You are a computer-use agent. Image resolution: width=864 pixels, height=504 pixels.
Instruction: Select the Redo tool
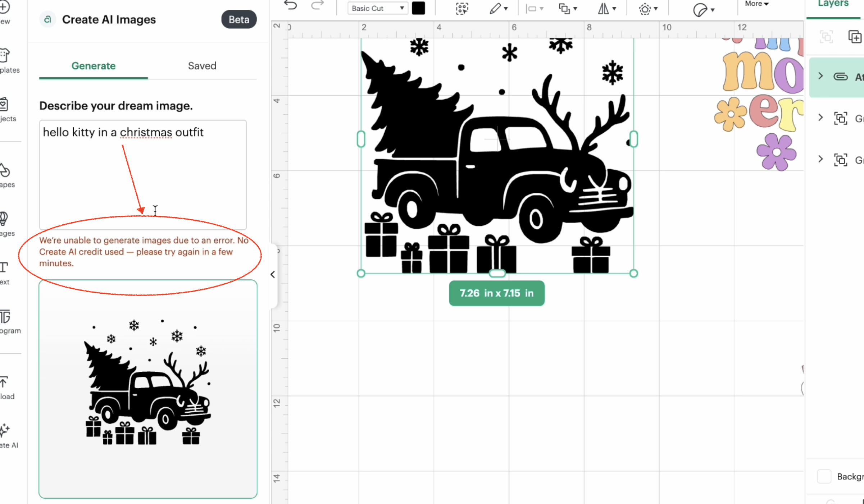[x=317, y=5]
